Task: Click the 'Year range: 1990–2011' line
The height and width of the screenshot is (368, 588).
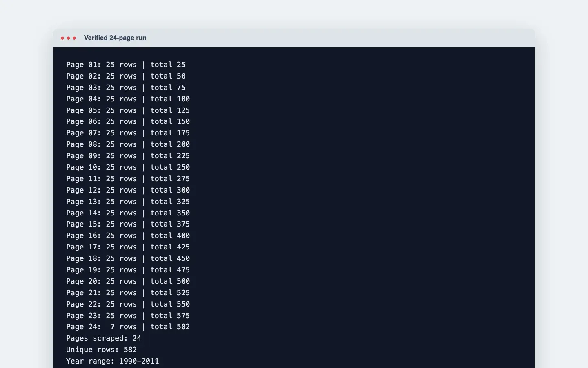Action: (113, 361)
